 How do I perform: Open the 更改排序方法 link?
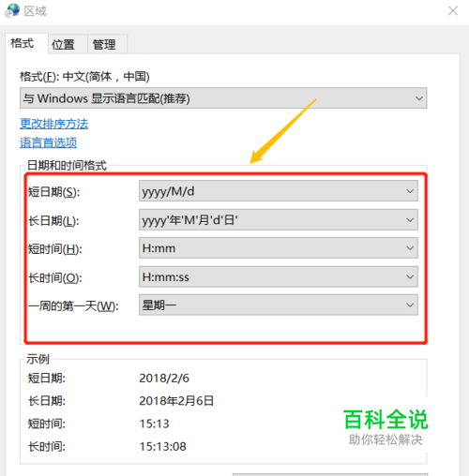tap(54, 124)
